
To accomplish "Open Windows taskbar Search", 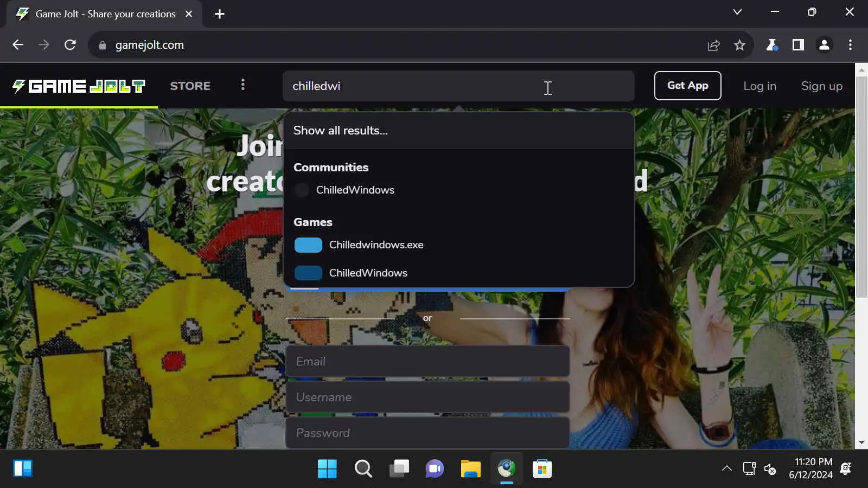I will tap(363, 468).
